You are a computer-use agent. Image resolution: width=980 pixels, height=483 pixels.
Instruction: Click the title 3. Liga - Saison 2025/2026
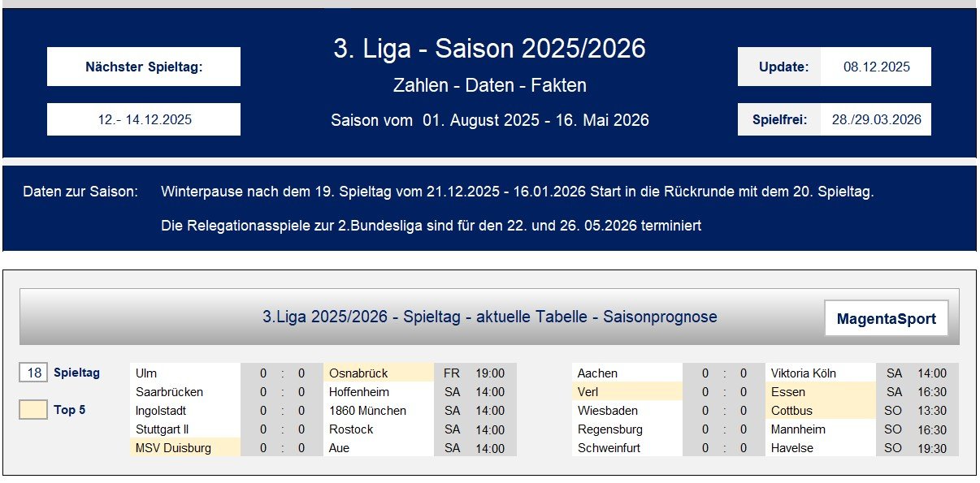click(489, 49)
